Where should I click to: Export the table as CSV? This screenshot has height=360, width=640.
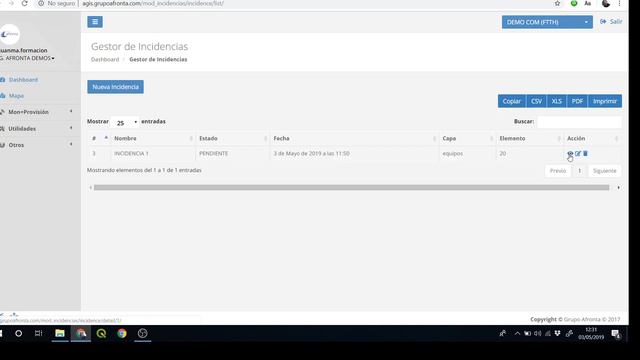pos(536,101)
